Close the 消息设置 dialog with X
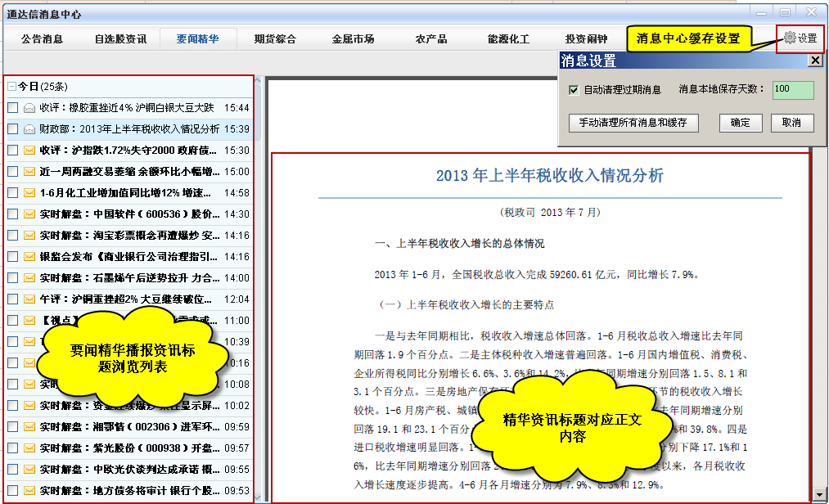 [814, 61]
